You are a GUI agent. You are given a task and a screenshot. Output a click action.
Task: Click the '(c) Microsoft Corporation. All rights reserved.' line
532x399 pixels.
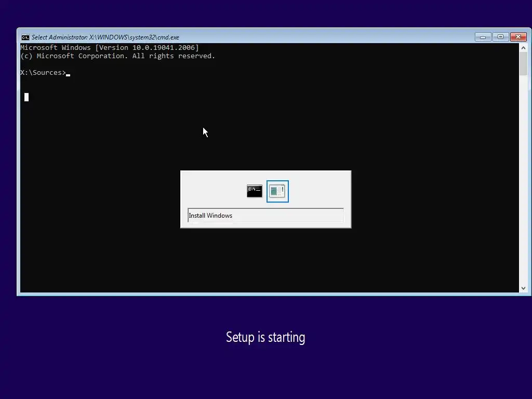(x=118, y=56)
